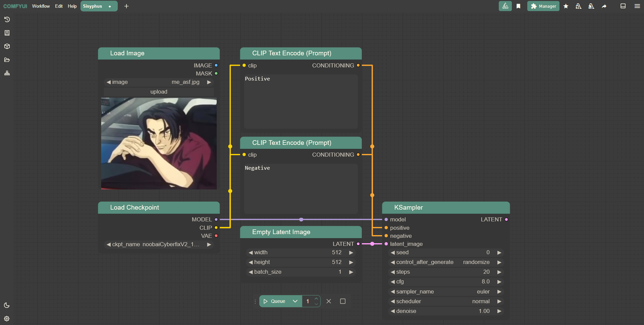Open the workflows folder sidebar icon
644x325 pixels.
pyautogui.click(x=7, y=60)
